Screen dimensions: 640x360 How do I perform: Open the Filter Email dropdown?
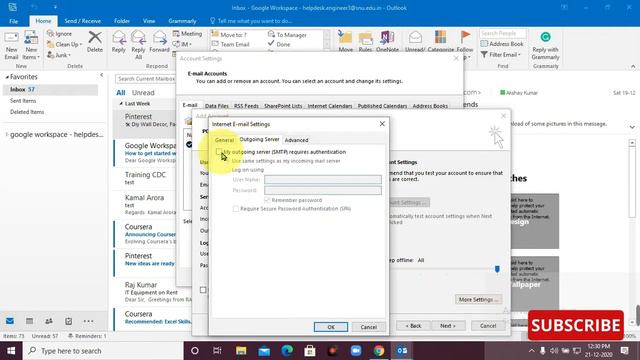point(501,54)
